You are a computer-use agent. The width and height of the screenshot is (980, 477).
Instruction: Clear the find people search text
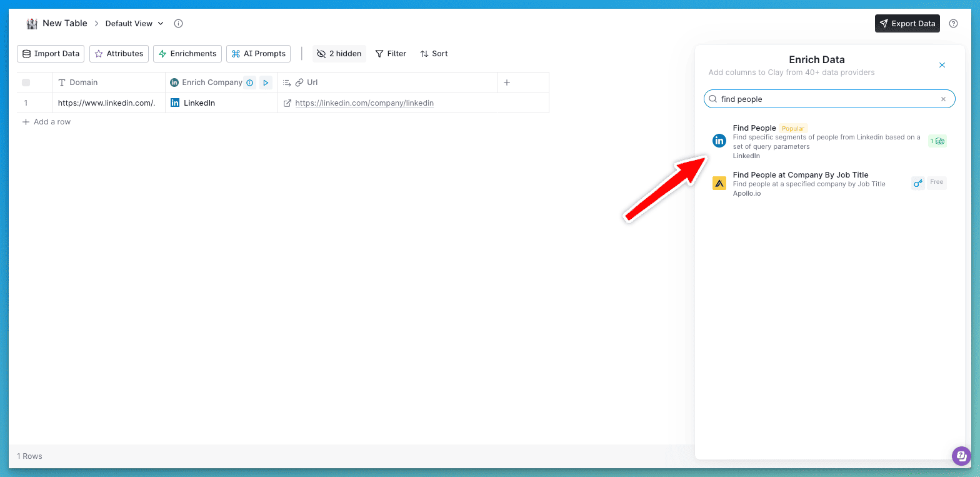click(x=943, y=99)
